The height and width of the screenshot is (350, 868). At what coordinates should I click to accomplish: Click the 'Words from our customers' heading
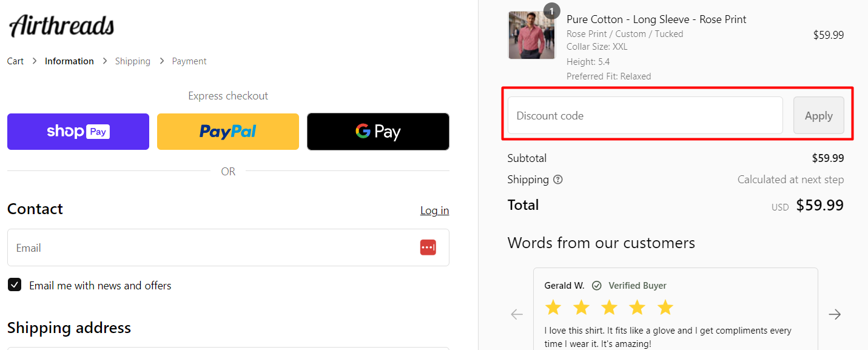point(601,243)
